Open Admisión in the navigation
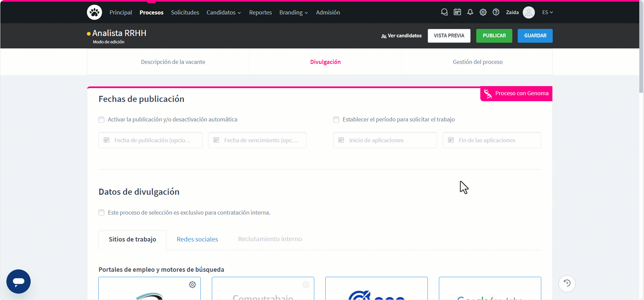644x300 pixels. 328,12
